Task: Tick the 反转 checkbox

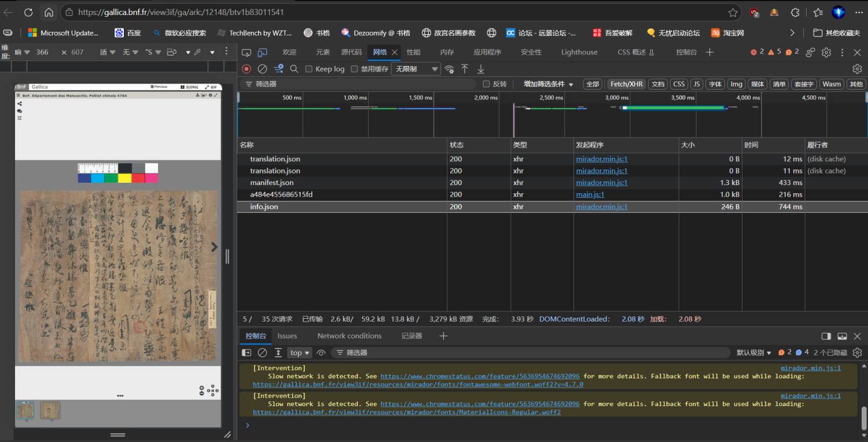Action: click(486, 84)
